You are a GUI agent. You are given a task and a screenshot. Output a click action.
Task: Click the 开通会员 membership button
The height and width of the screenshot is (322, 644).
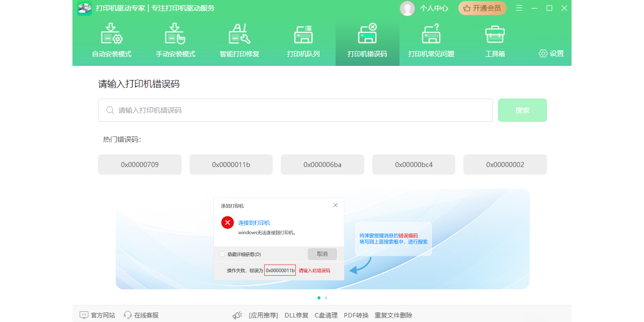(x=482, y=8)
